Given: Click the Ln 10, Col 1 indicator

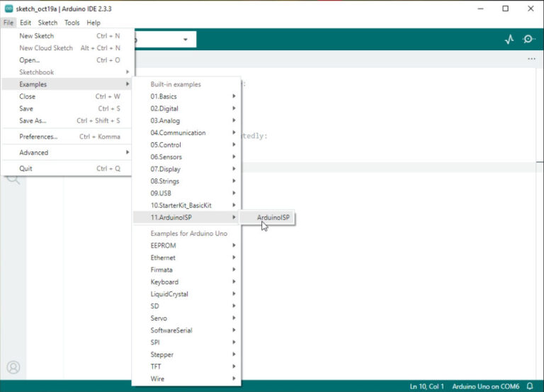Looking at the screenshot, I should (x=426, y=386).
